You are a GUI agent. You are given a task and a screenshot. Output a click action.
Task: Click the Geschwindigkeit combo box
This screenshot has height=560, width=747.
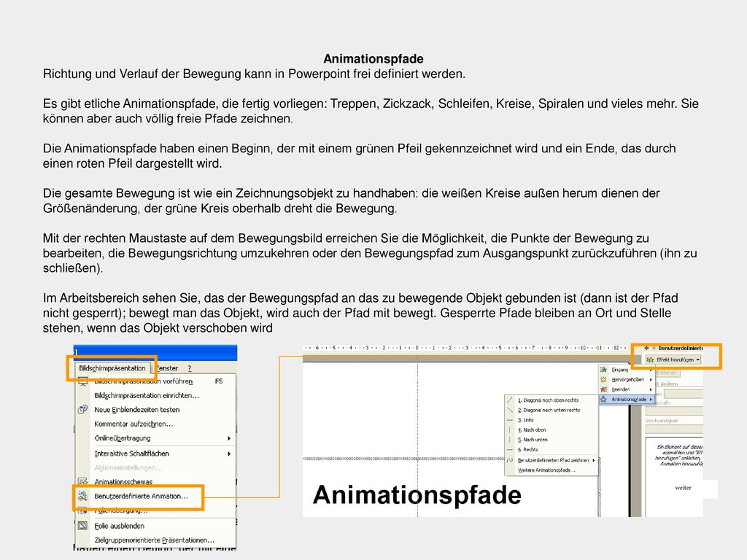click(673, 429)
